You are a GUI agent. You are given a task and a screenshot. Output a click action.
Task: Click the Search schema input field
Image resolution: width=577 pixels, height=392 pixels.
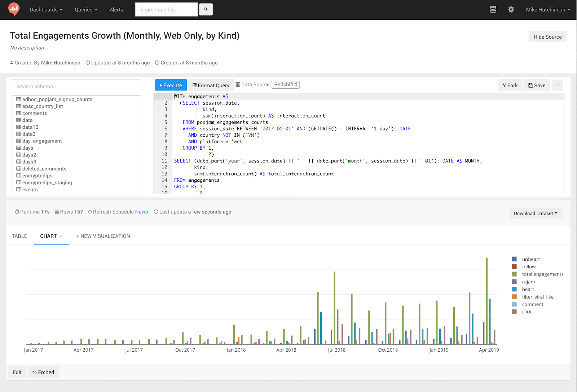coord(76,87)
